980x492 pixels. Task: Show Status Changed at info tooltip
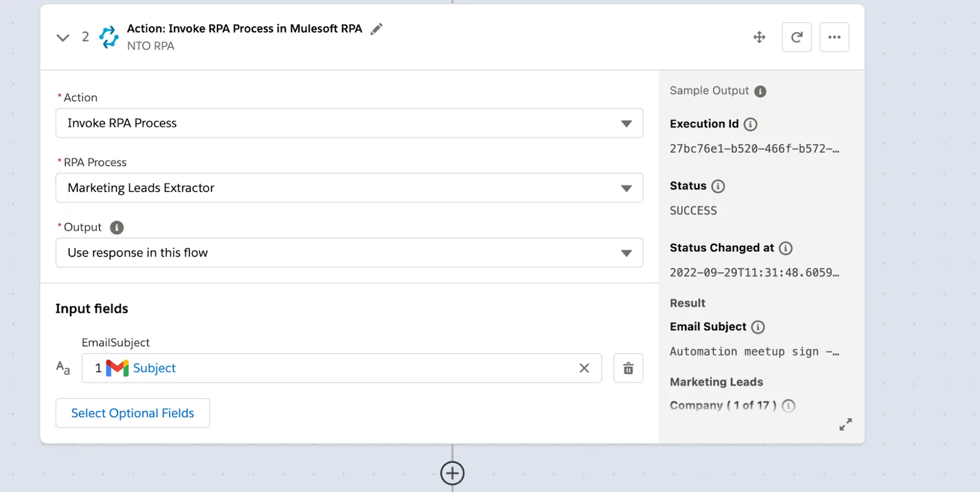click(x=786, y=248)
